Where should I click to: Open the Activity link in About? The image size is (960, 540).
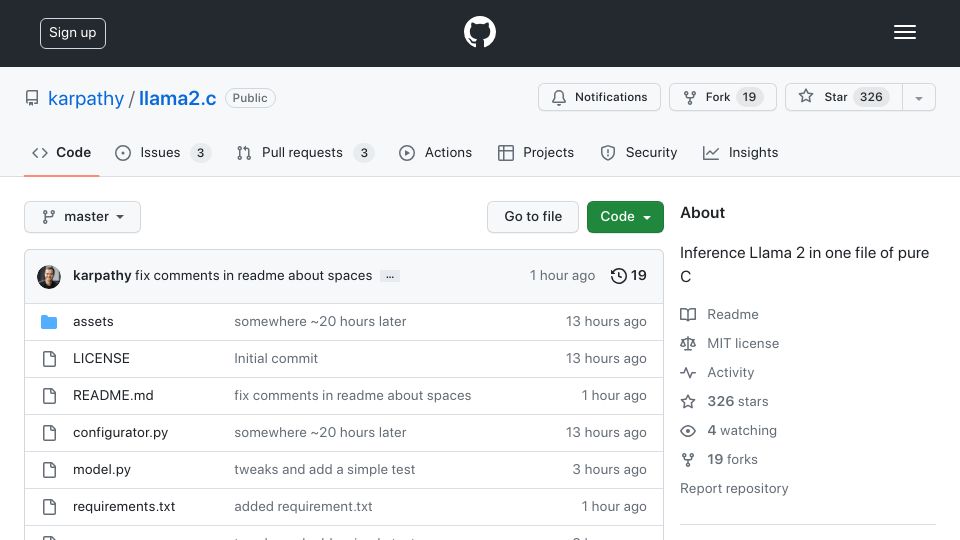point(730,372)
